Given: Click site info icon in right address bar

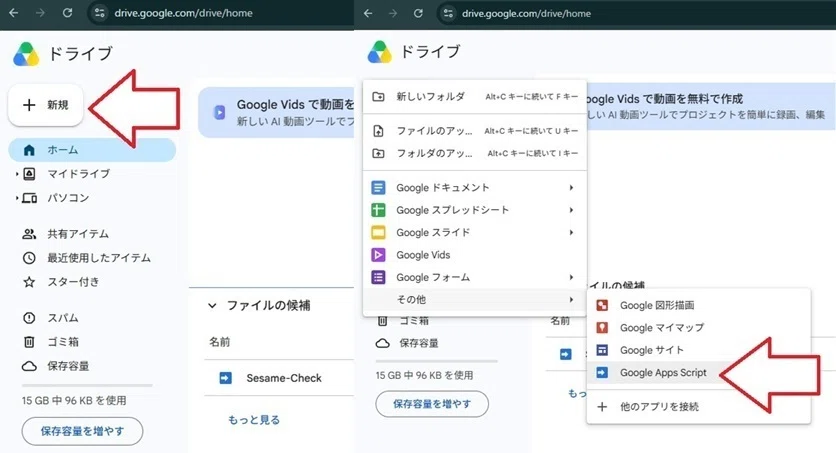Looking at the screenshot, I should point(448,13).
